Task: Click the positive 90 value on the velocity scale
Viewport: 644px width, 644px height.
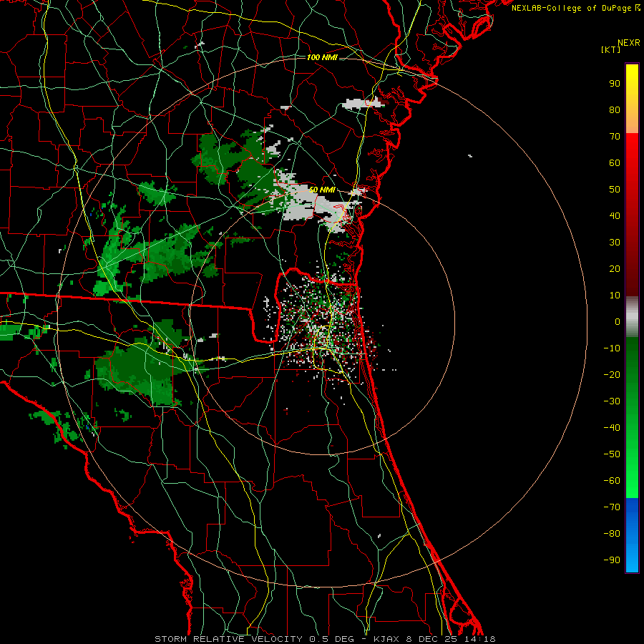Action: [615, 84]
